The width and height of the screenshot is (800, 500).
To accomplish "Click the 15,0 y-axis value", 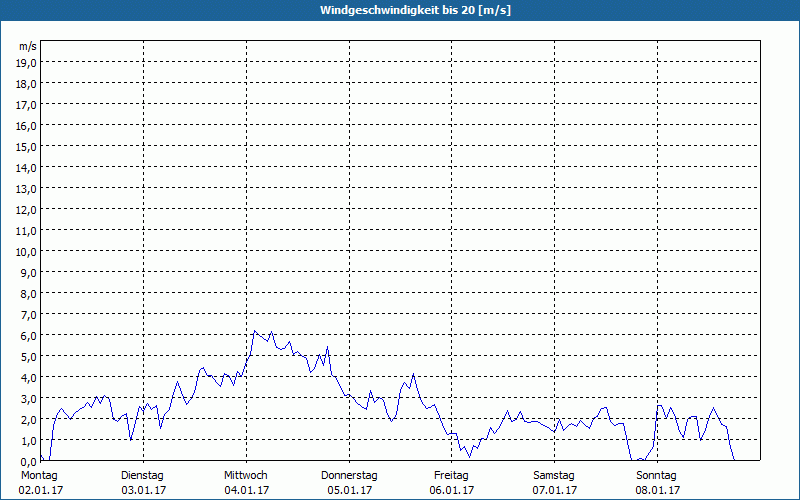I will coord(26,147).
